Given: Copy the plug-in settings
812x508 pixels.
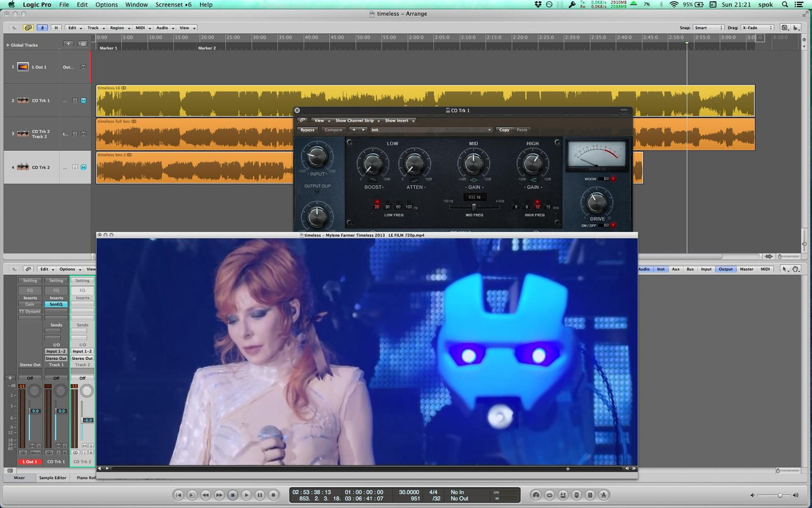Looking at the screenshot, I should pos(504,130).
